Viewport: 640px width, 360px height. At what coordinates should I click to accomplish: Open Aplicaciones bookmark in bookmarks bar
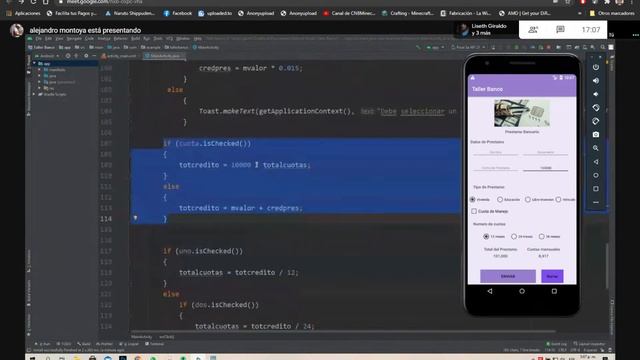pos(23,13)
